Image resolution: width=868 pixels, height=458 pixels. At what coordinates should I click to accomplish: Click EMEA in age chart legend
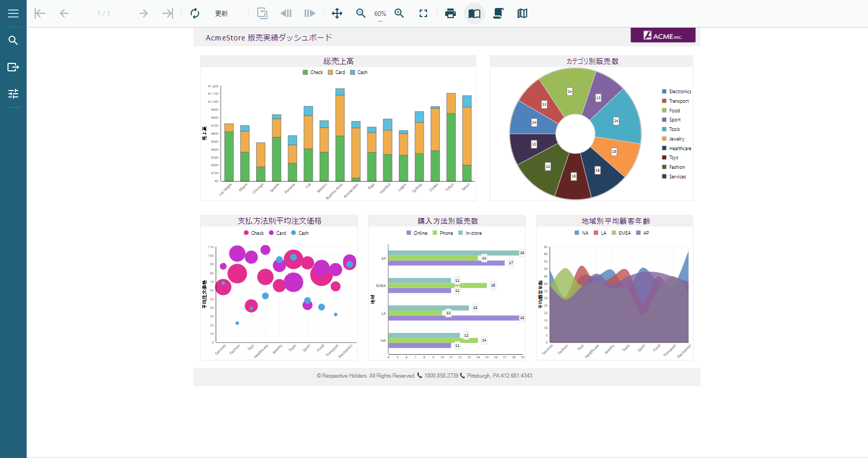click(625, 233)
